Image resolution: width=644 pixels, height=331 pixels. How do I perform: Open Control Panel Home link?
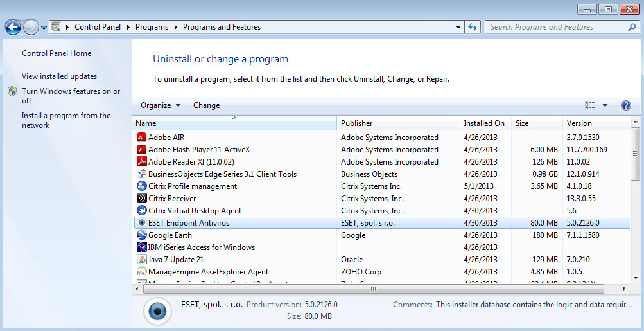[57, 53]
